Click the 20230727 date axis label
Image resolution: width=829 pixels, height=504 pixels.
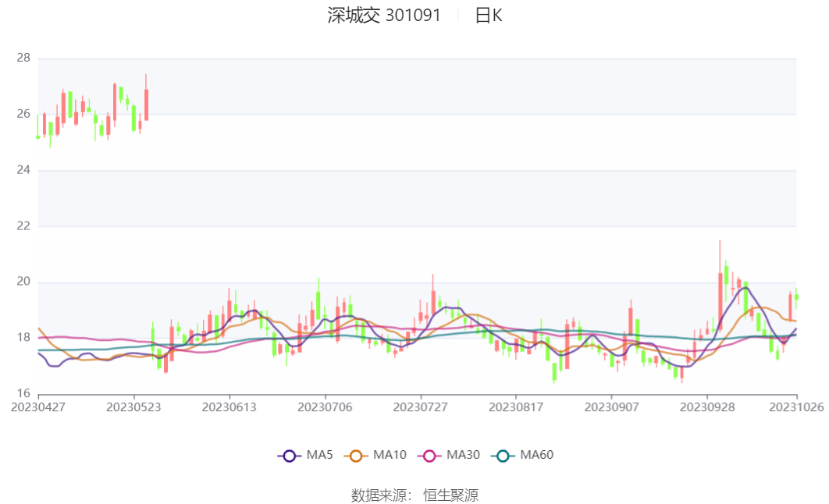[420, 407]
